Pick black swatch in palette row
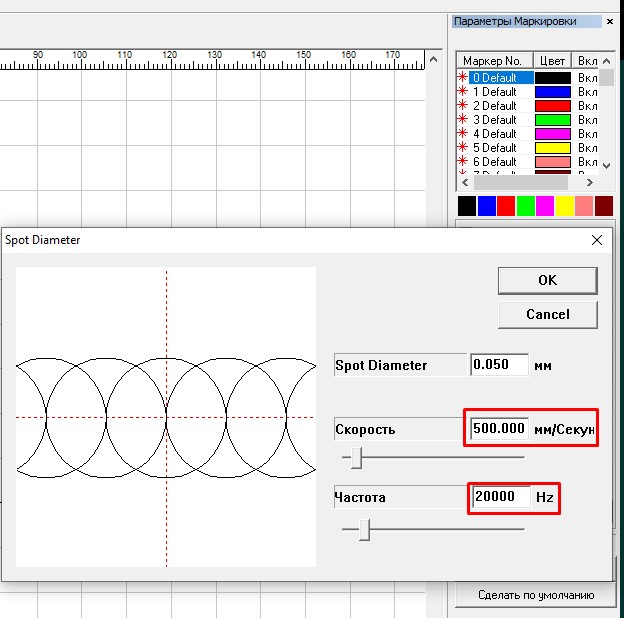 click(x=467, y=206)
